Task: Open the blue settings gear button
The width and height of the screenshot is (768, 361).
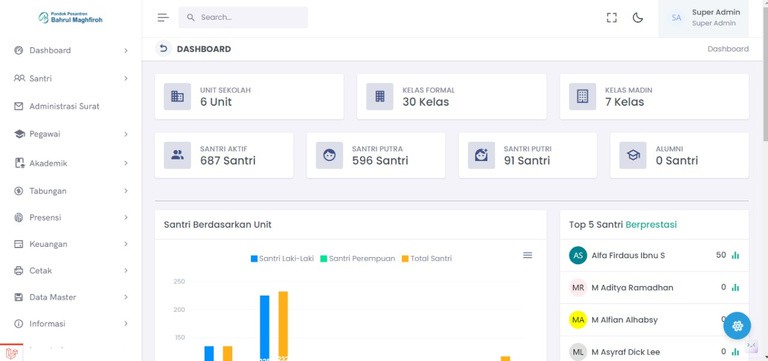Action: point(737,326)
